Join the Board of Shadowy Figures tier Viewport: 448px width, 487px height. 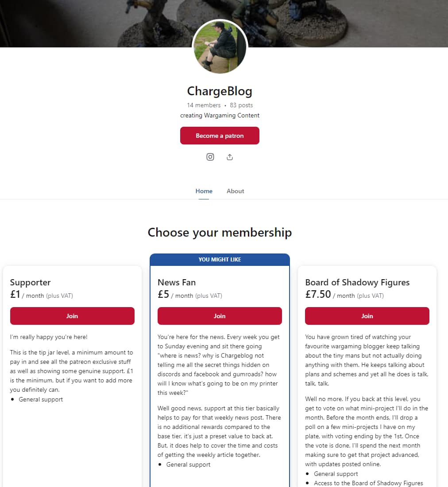pyautogui.click(x=367, y=316)
